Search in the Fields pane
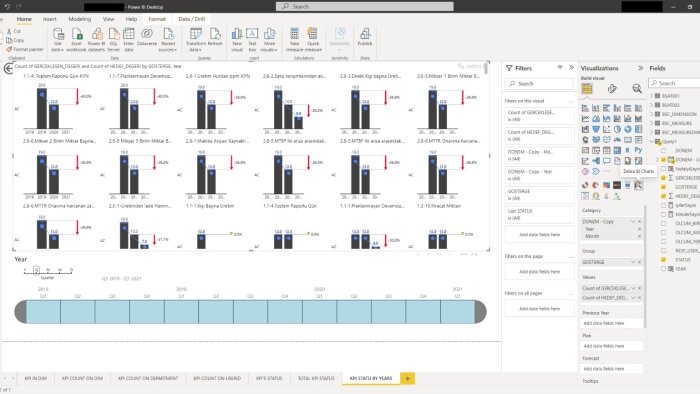The width and height of the screenshot is (700, 394). tap(675, 83)
